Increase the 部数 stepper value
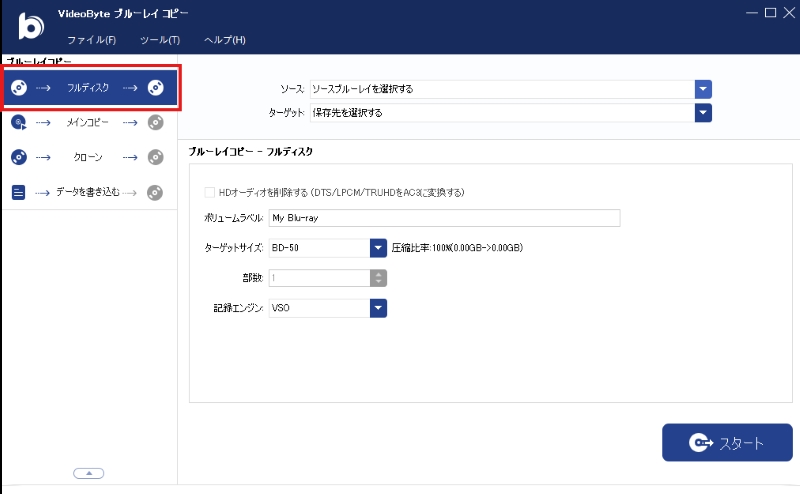Screen dimensions: 800x494 pos(378,274)
